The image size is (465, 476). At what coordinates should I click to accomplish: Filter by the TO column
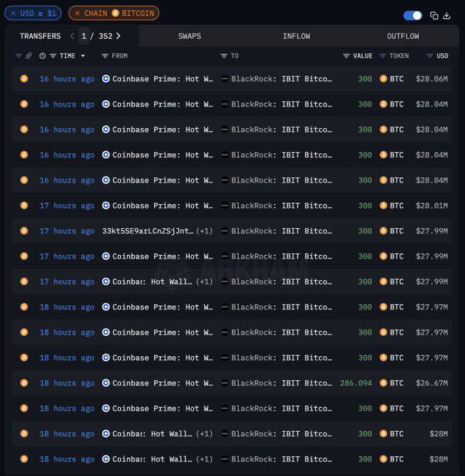pos(224,56)
